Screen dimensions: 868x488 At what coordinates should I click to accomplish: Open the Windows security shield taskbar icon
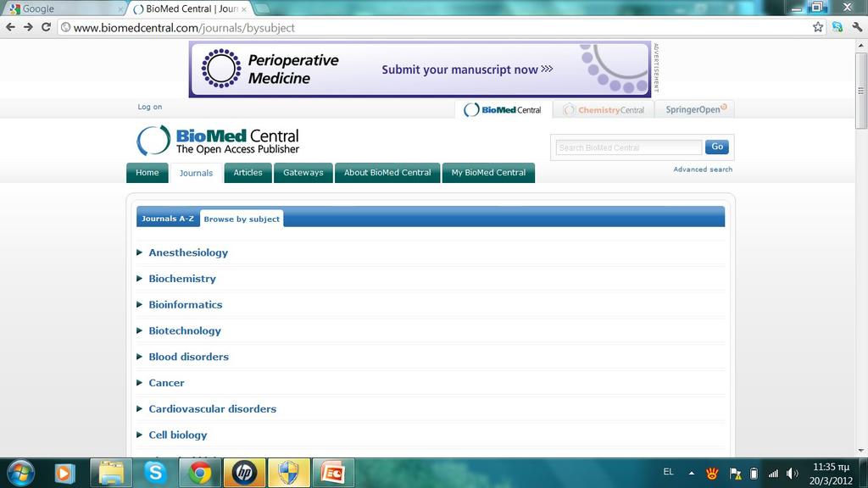point(288,473)
